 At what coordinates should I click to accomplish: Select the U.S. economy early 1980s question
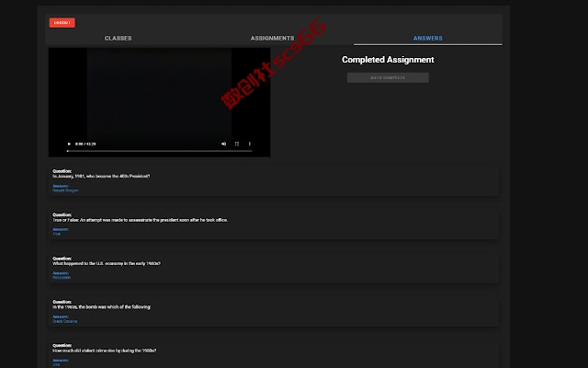click(x=274, y=268)
